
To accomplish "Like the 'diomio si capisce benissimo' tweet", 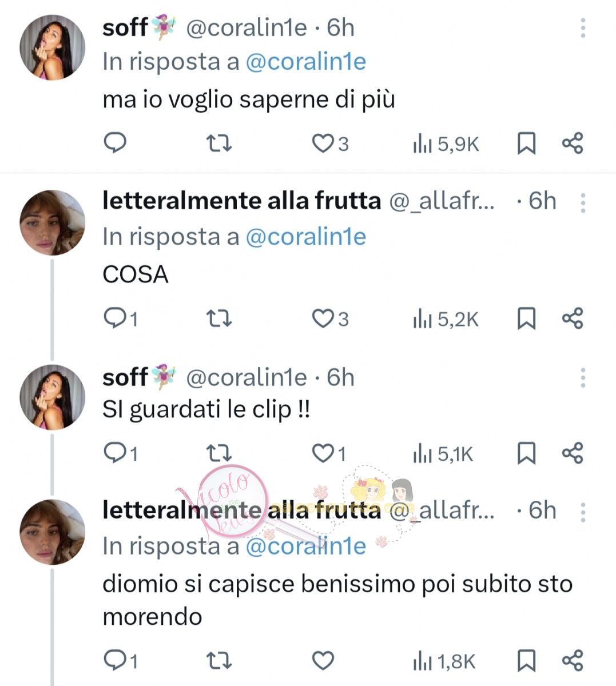I will click(x=323, y=661).
